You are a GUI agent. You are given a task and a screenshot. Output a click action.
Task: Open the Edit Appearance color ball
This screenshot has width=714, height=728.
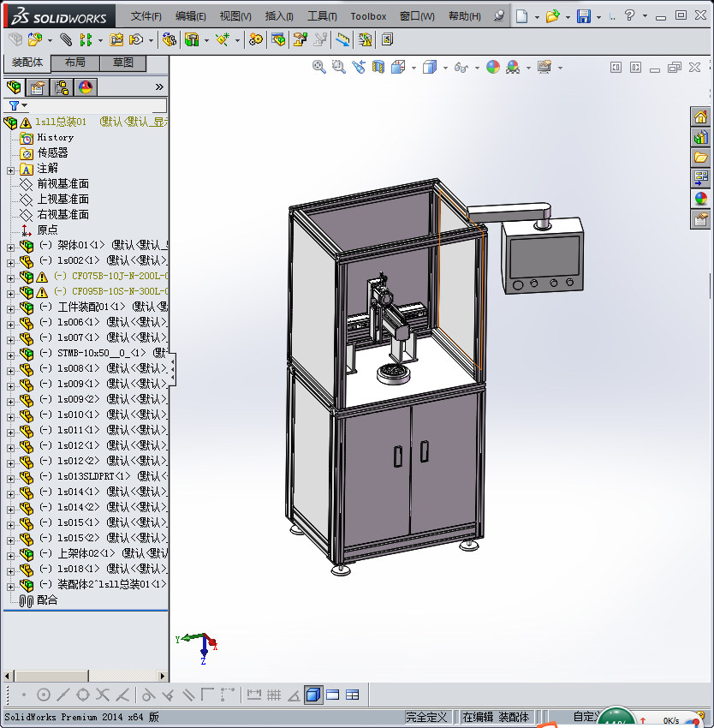[x=492, y=67]
